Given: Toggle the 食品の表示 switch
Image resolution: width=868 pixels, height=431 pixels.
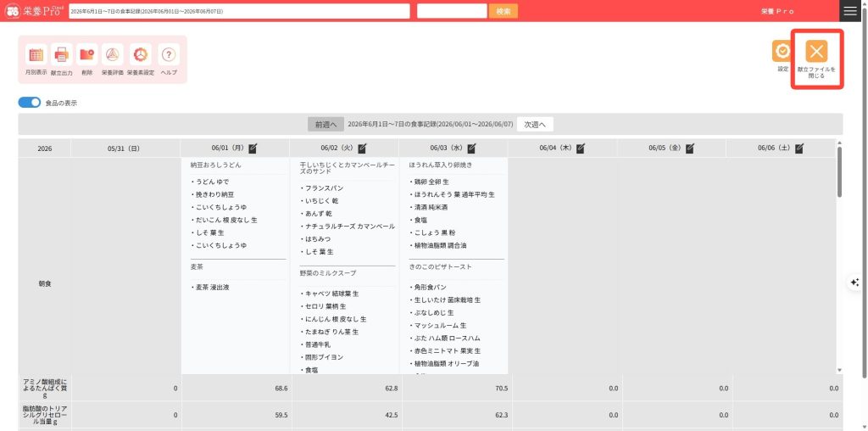Looking at the screenshot, I should (x=30, y=103).
